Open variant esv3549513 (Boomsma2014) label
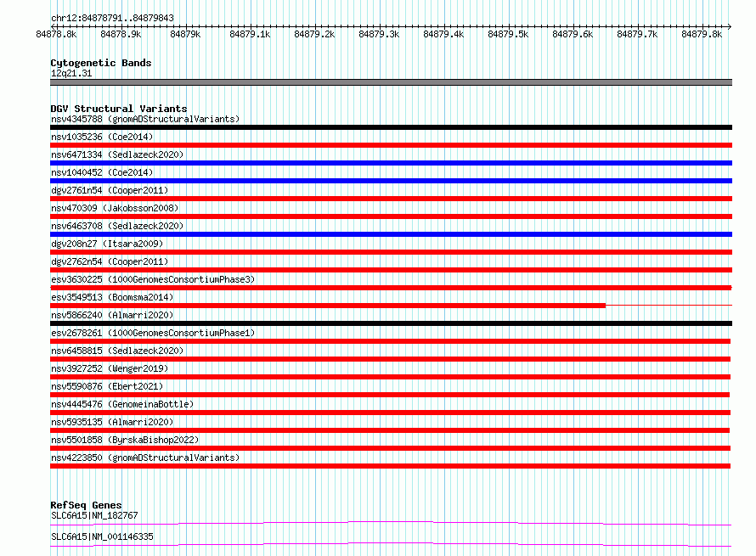 pyautogui.click(x=112, y=297)
